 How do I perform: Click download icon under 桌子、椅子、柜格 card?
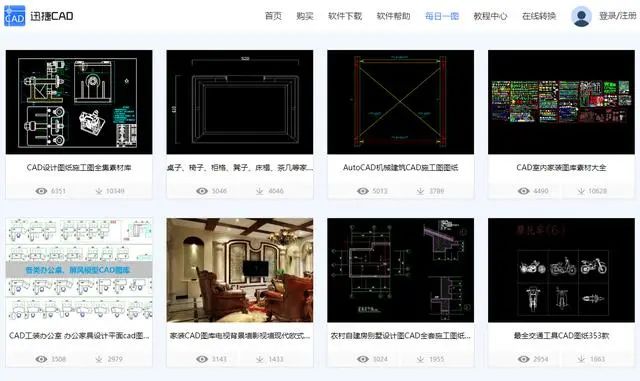point(260,191)
